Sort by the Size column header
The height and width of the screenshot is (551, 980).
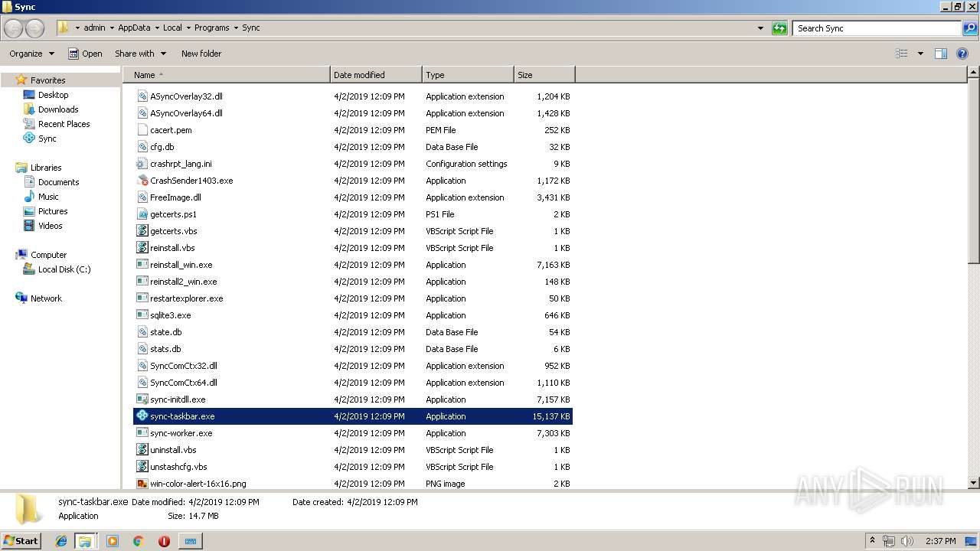[544, 75]
